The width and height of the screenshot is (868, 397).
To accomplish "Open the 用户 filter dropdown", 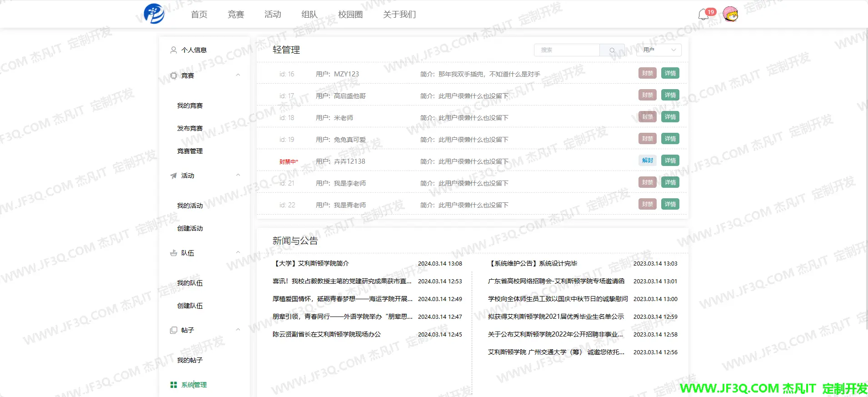I will [659, 50].
